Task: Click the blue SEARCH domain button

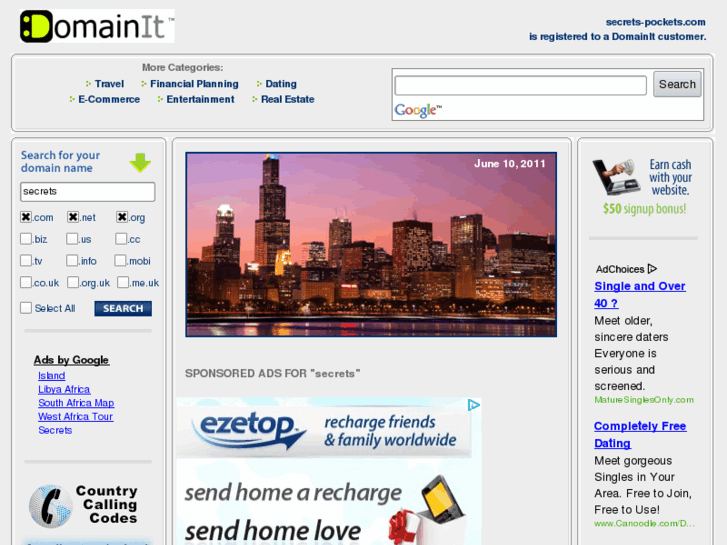Action: (123, 308)
